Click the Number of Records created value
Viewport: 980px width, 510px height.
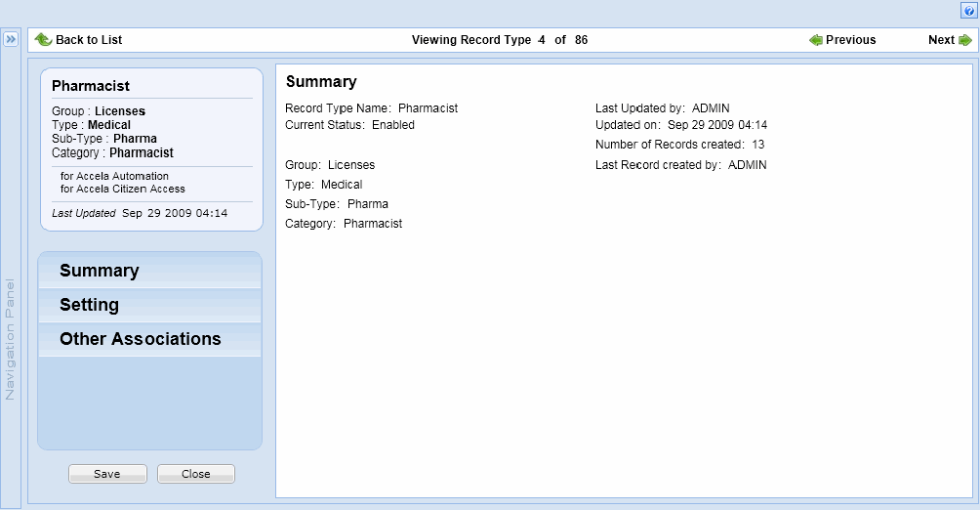pyautogui.click(x=757, y=145)
